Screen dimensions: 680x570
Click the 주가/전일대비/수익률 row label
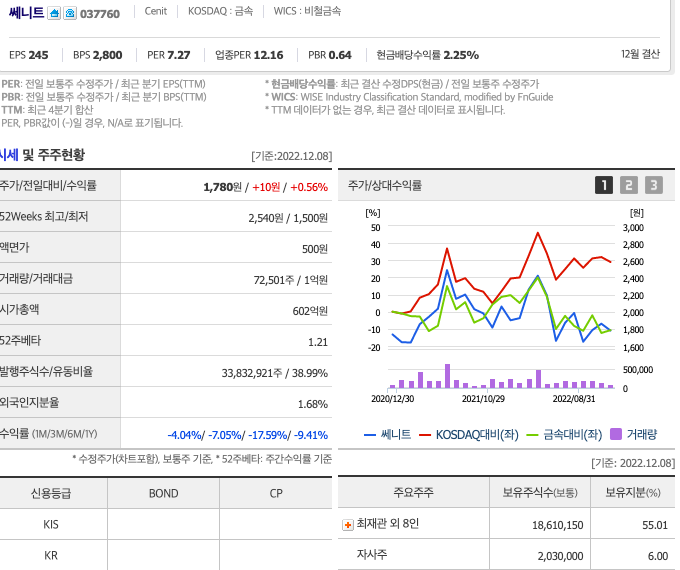coord(48,186)
